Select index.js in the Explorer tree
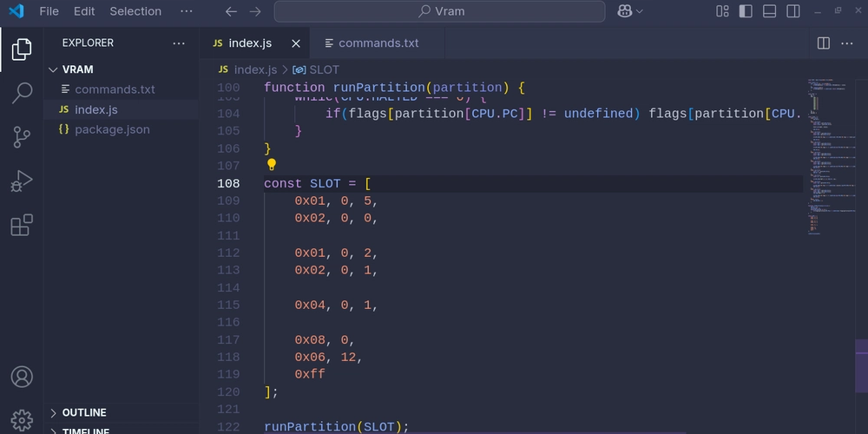This screenshot has height=434, width=868. (x=122, y=109)
